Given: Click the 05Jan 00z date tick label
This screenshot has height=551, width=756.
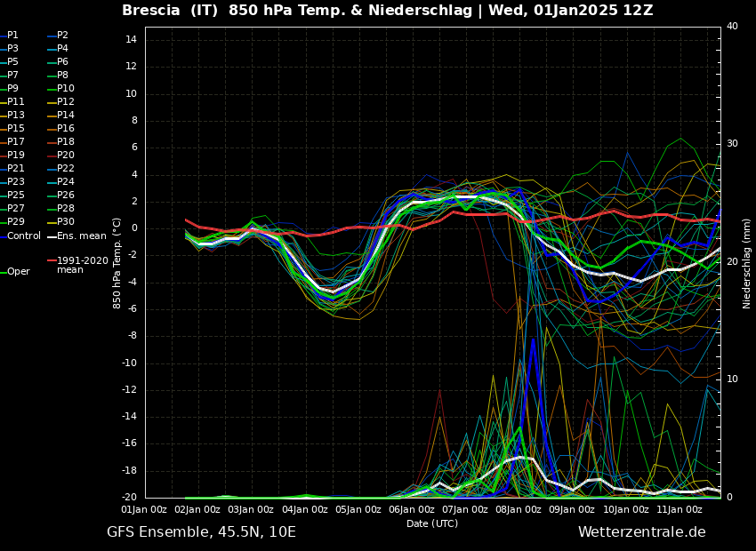Looking at the screenshot, I should point(358,509).
